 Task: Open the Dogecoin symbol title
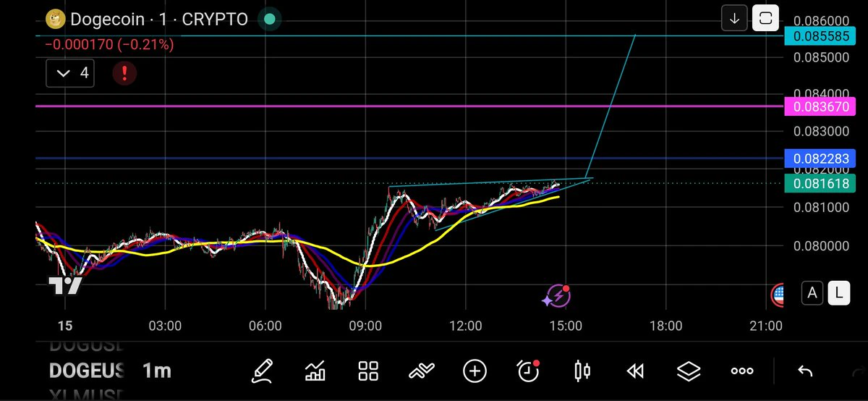[159, 20]
